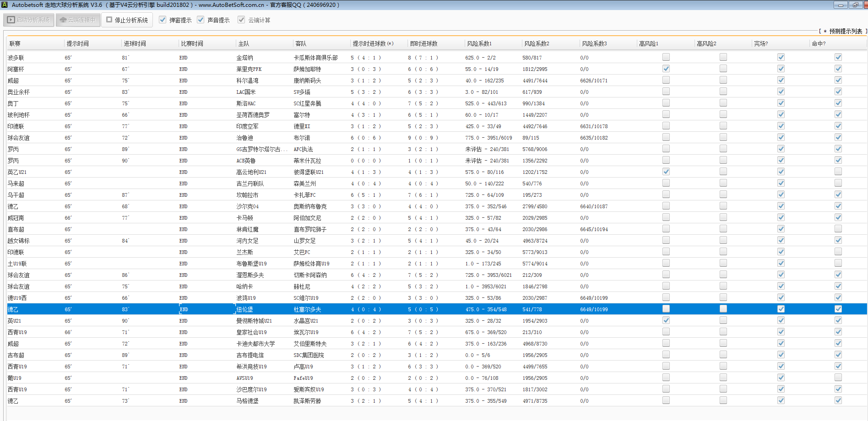868x421 pixels.
Task: Minimize the Autobetsoft window
Action: [840, 5]
